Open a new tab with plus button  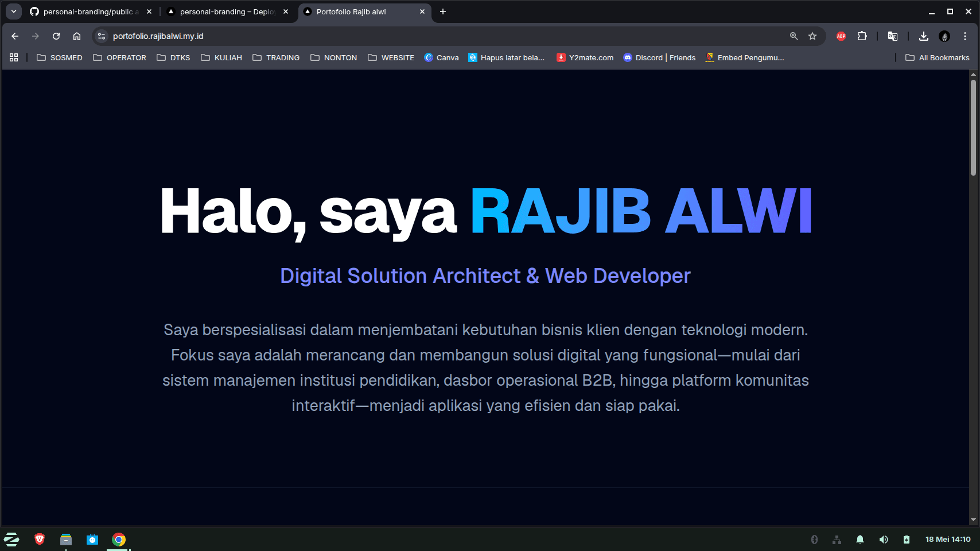coord(443,11)
